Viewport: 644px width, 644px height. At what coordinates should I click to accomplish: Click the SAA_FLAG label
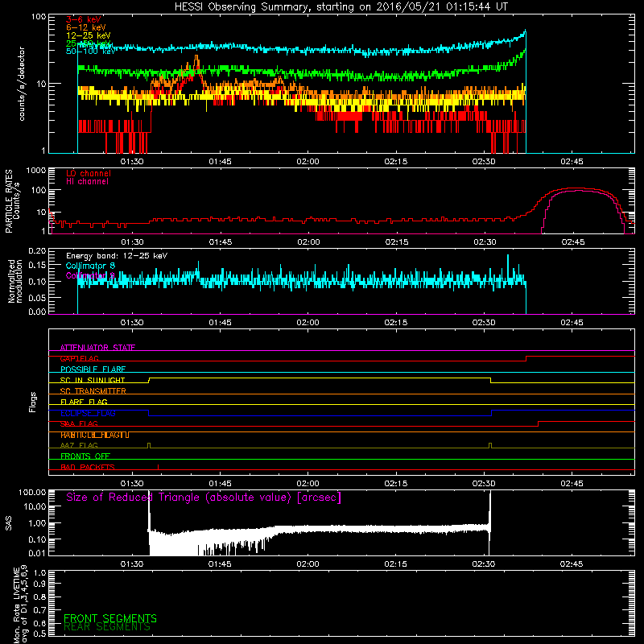coord(79,424)
